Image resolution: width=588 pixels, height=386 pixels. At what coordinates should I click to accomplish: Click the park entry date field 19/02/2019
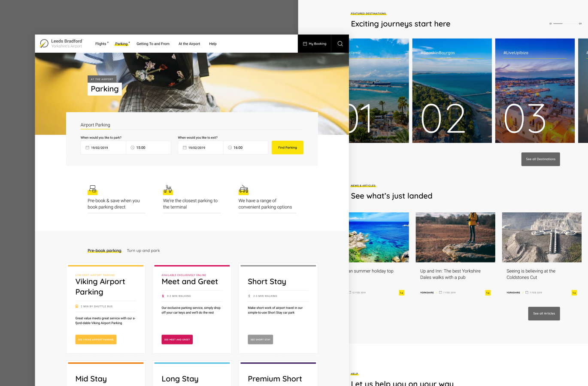click(103, 148)
